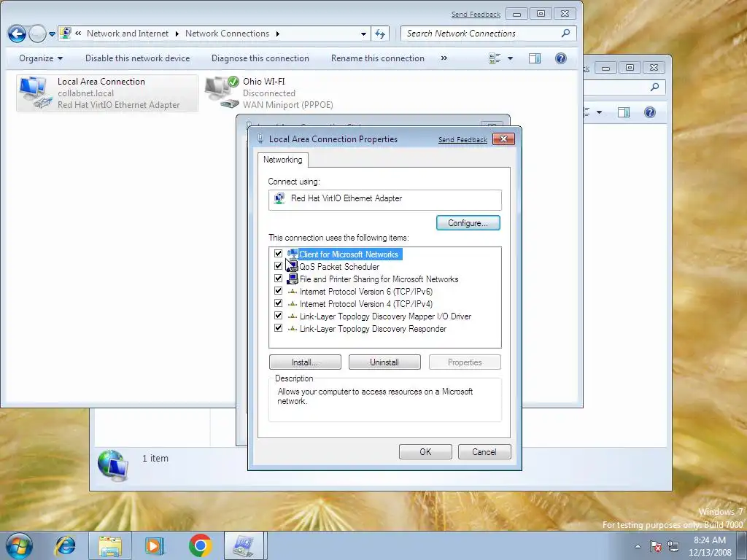This screenshot has width=747, height=560.
Task: Click the address bar location icon
Action: [66, 34]
